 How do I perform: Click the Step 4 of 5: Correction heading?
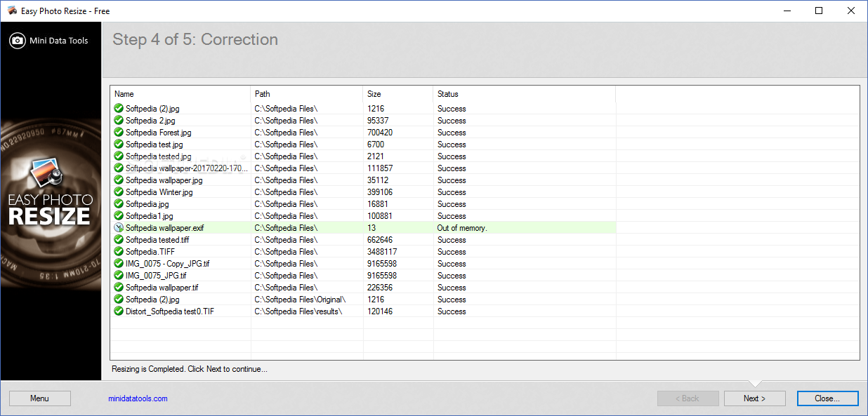tap(195, 40)
